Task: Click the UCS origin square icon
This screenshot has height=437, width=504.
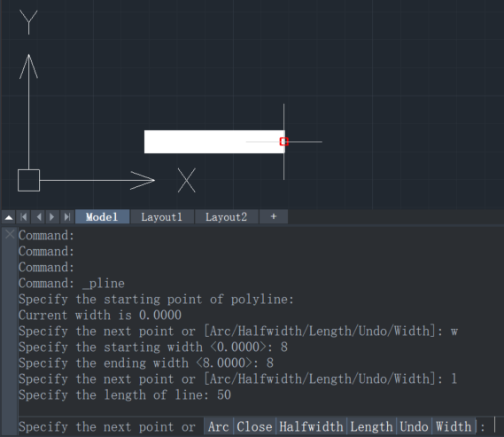Action: pos(28,181)
